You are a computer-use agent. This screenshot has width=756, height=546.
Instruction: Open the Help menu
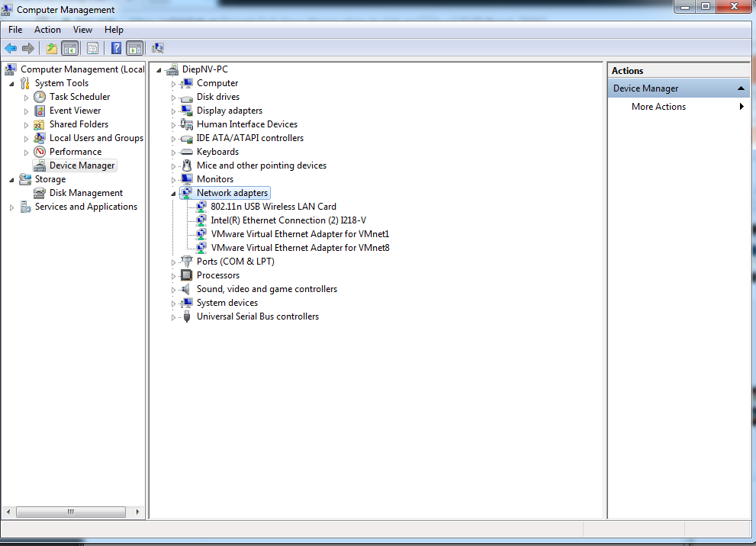coord(114,30)
